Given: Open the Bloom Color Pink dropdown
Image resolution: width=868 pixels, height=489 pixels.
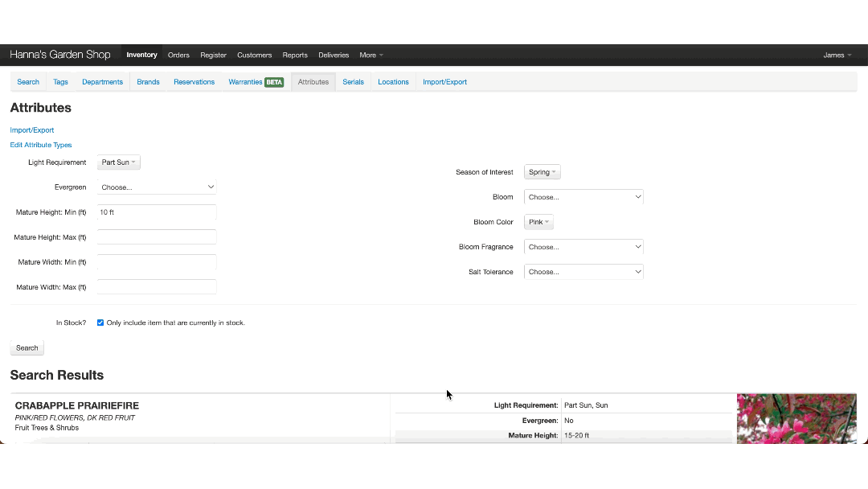Looking at the screenshot, I should (538, 222).
